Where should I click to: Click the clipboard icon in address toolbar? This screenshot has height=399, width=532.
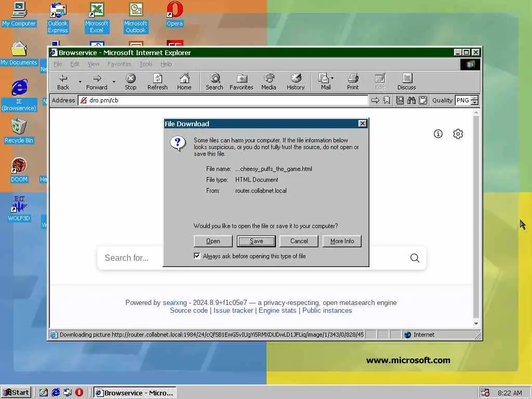[423, 100]
